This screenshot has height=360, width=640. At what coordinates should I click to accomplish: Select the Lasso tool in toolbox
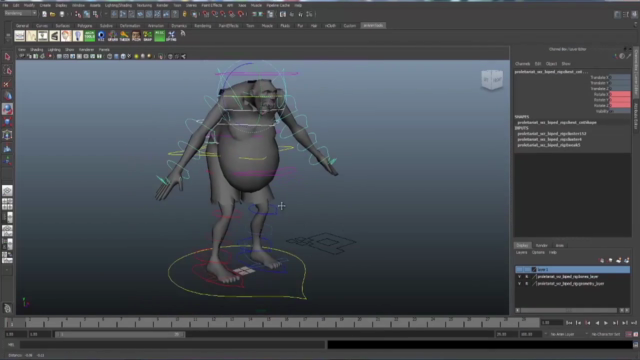pyautogui.click(x=7, y=70)
